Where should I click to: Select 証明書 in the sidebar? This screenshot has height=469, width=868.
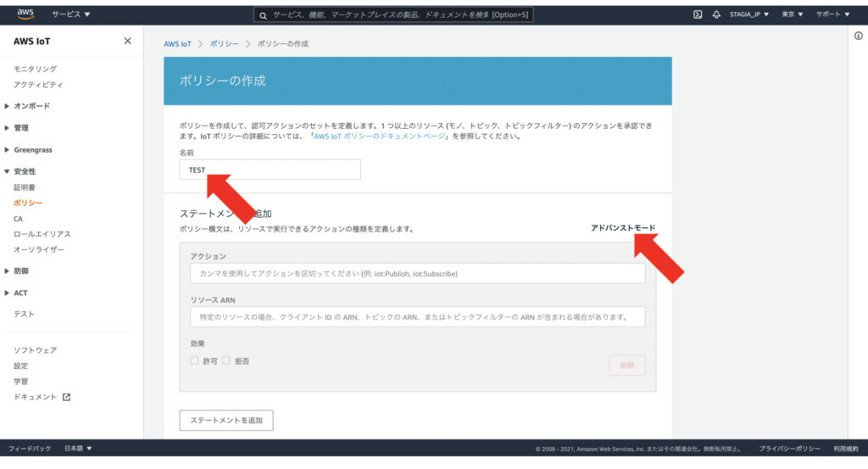[x=25, y=187]
